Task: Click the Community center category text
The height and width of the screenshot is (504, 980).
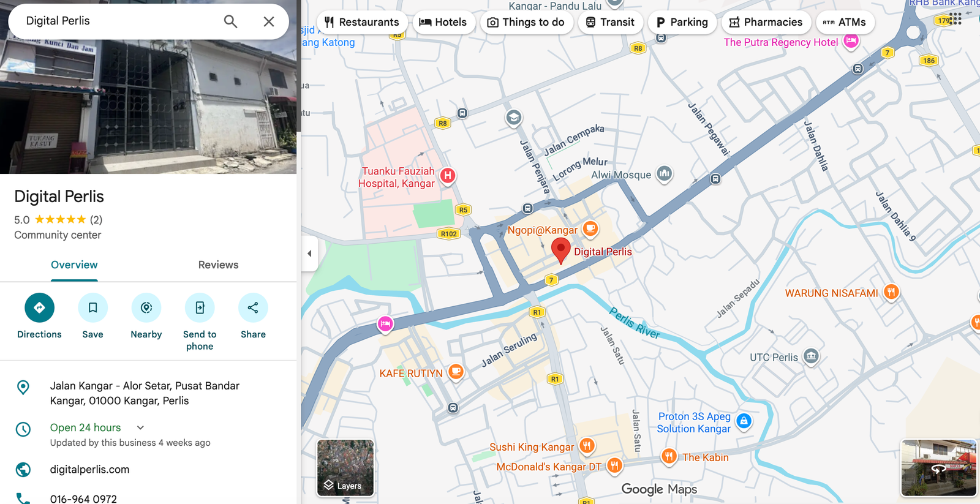Action: click(58, 235)
